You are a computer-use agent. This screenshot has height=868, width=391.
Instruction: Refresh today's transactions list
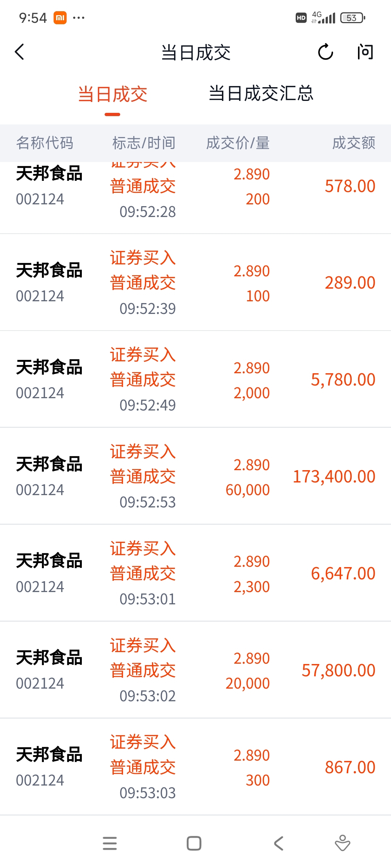(x=325, y=52)
